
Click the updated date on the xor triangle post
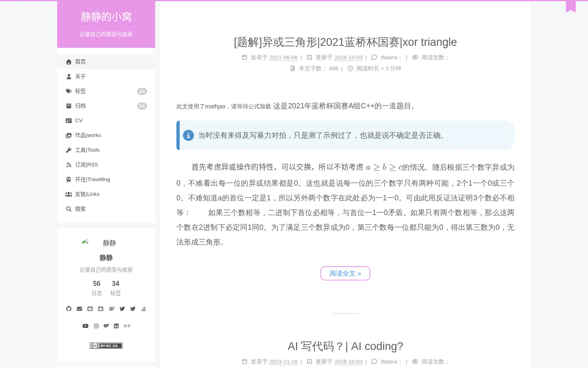(348, 58)
